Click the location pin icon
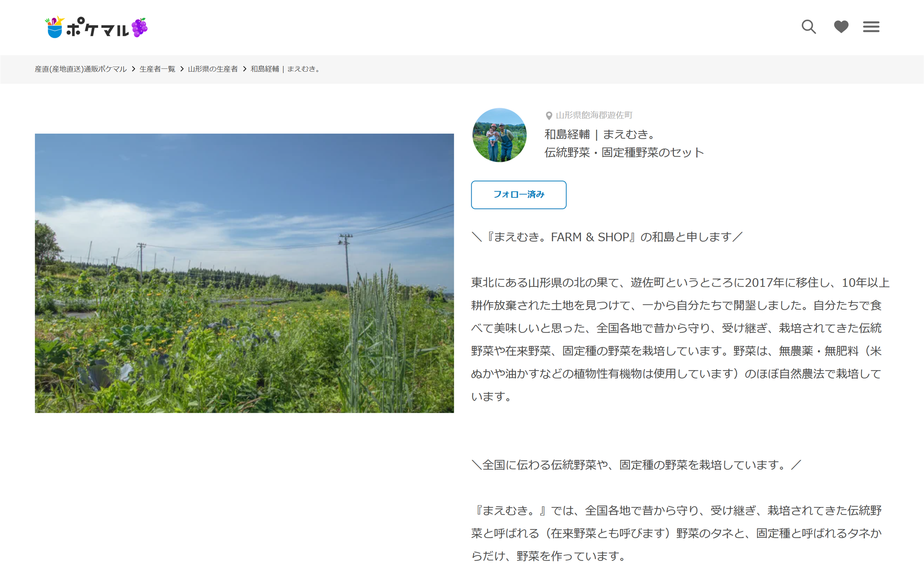The height and width of the screenshot is (569, 924). click(x=549, y=115)
